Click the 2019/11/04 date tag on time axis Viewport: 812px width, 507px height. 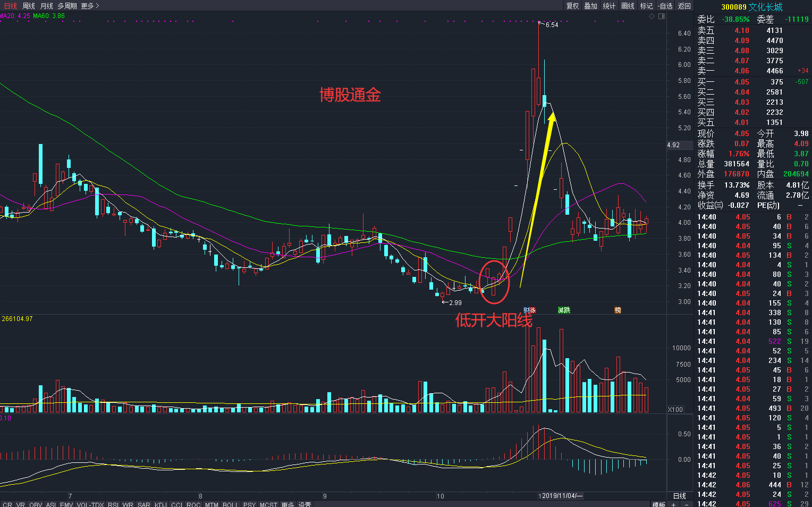pos(561,496)
